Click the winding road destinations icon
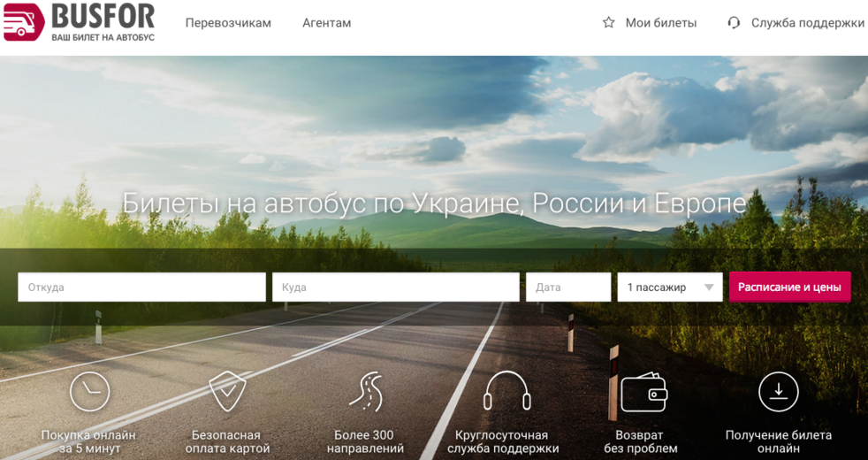The width and height of the screenshot is (868, 460). coord(365,391)
